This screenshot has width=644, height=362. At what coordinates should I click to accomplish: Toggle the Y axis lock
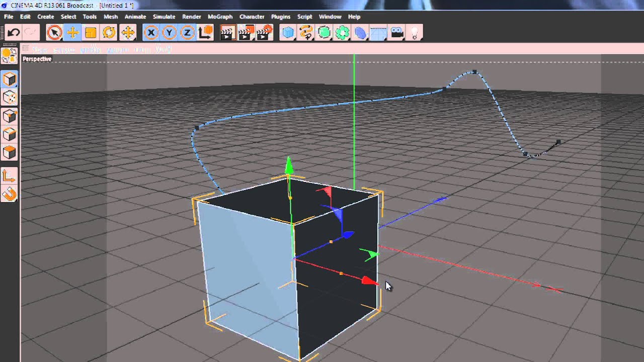[169, 33]
